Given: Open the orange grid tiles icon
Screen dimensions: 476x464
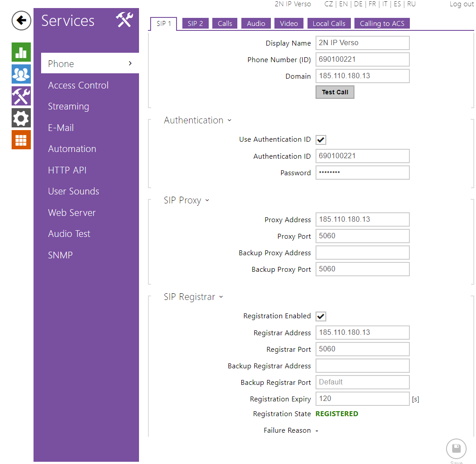Looking at the screenshot, I should (x=21, y=140).
